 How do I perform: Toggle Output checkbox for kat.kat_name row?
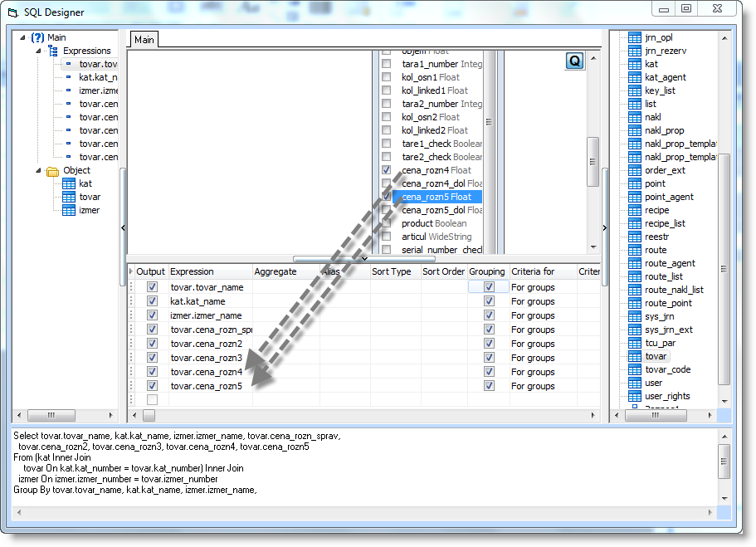pyautogui.click(x=152, y=301)
